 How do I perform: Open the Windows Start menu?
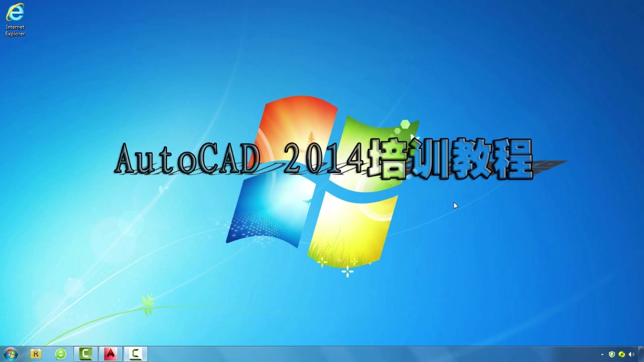point(11,354)
